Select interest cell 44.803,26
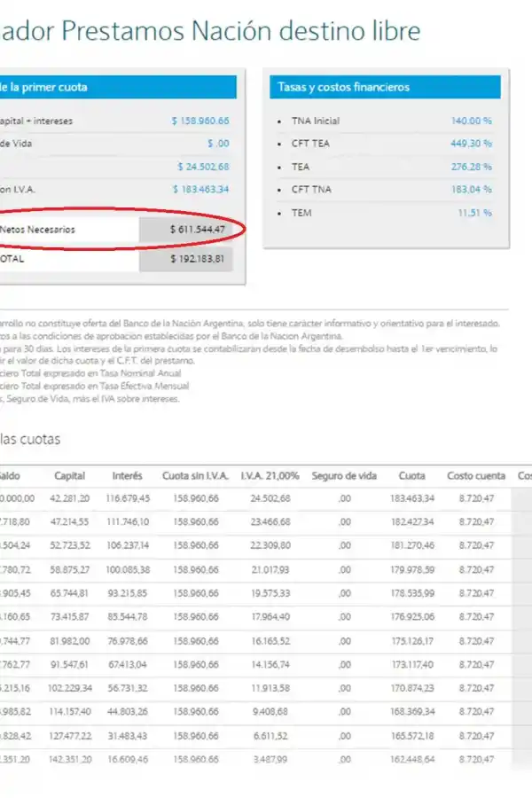This screenshot has height=798, width=532. (128, 711)
